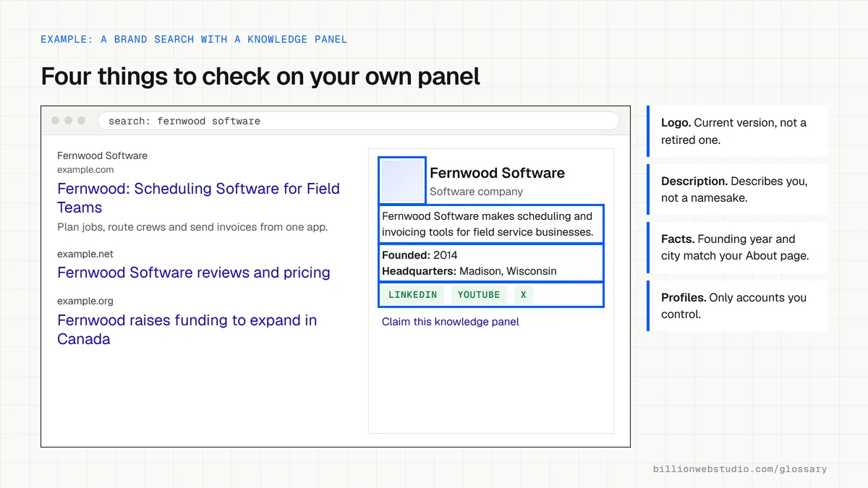Click the Headquarters: Madison, Wisconsin line

point(469,271)
